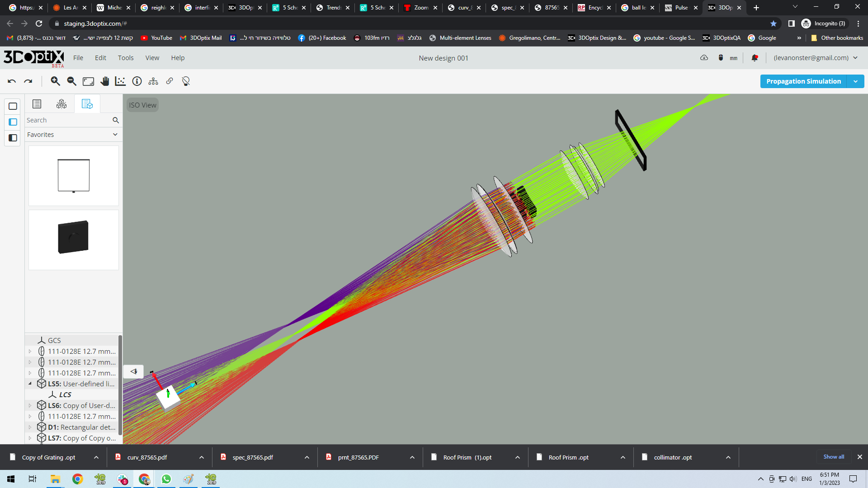Screen dimensions: 868x488
Task: Click the link sharing icon in the toolbar
Action: [170, 81]
